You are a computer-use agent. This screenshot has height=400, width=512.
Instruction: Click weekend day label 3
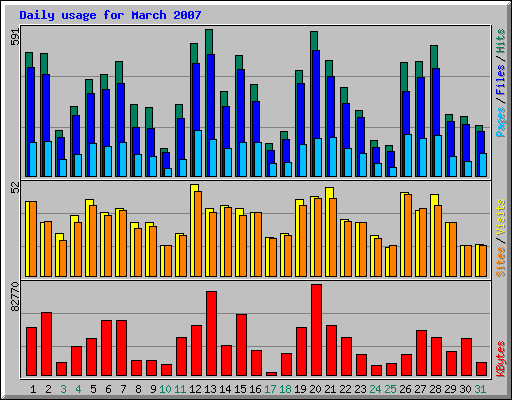[x=63, y=389]
